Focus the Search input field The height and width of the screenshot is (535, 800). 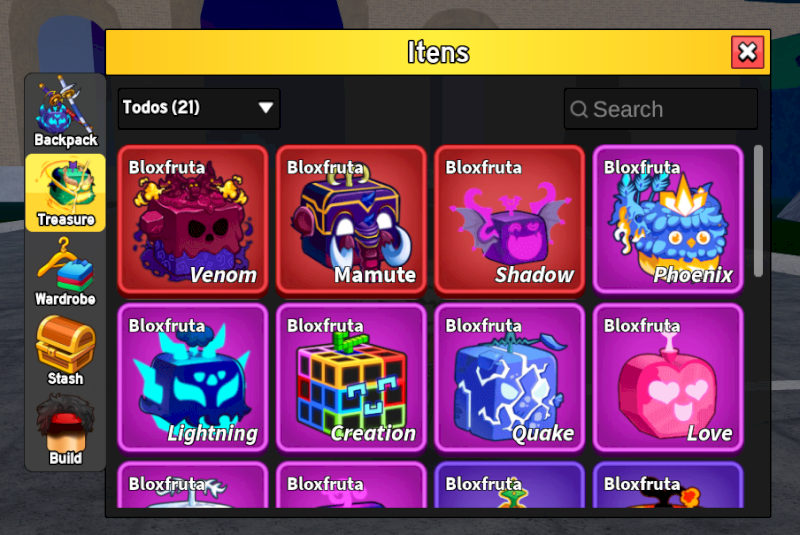click(661, 109)
